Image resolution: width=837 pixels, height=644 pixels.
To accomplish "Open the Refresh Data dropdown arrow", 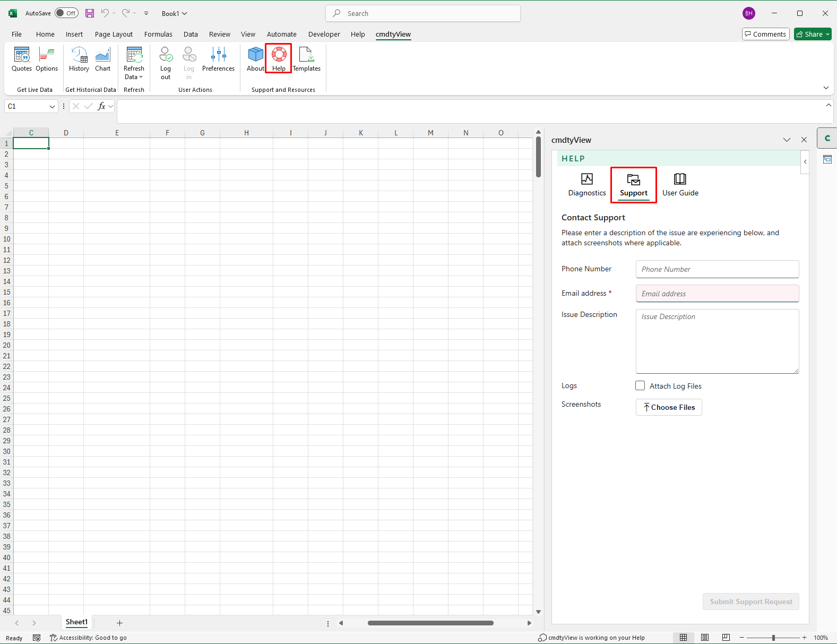I will pos(141,77).
